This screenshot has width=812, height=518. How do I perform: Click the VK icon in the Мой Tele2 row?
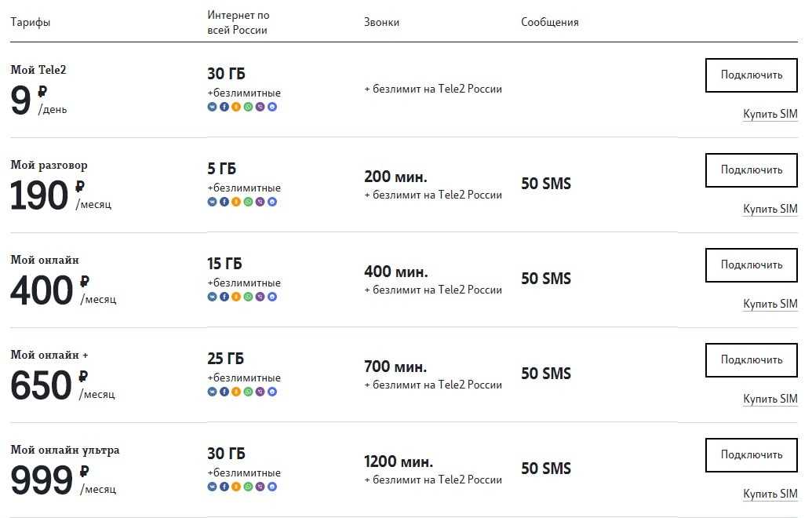[x=213, y=107]
